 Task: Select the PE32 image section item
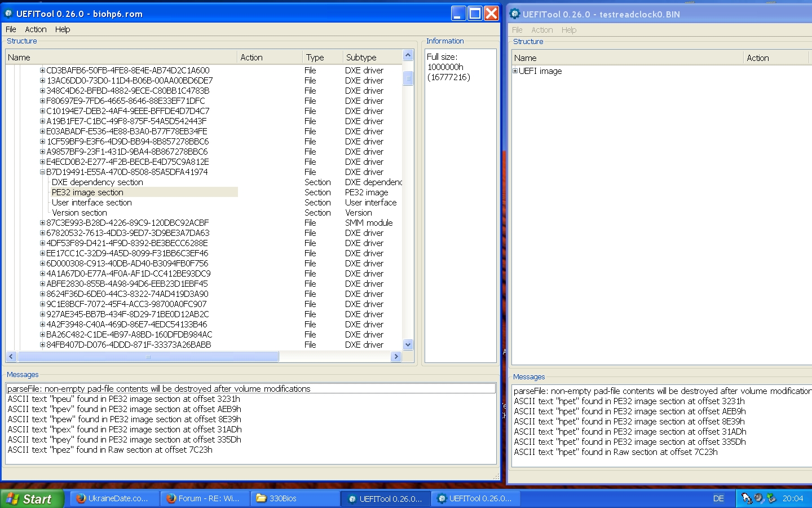(x=87, y=192)
